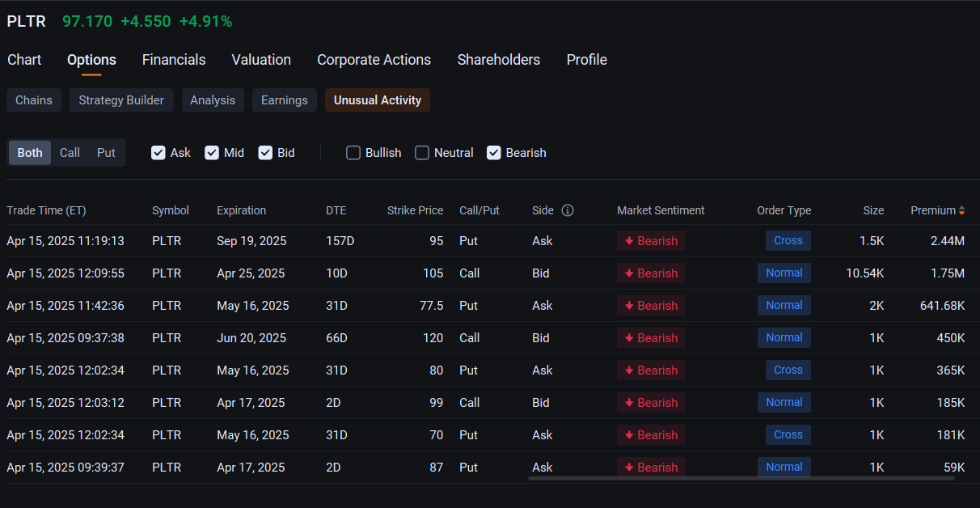Click the Call/Put column header
980x508 pixels.
click(479, 210)
